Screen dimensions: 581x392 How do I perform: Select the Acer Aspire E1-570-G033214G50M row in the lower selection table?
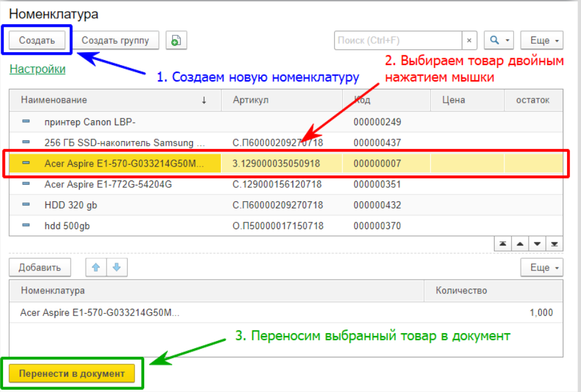coord(286,312)
